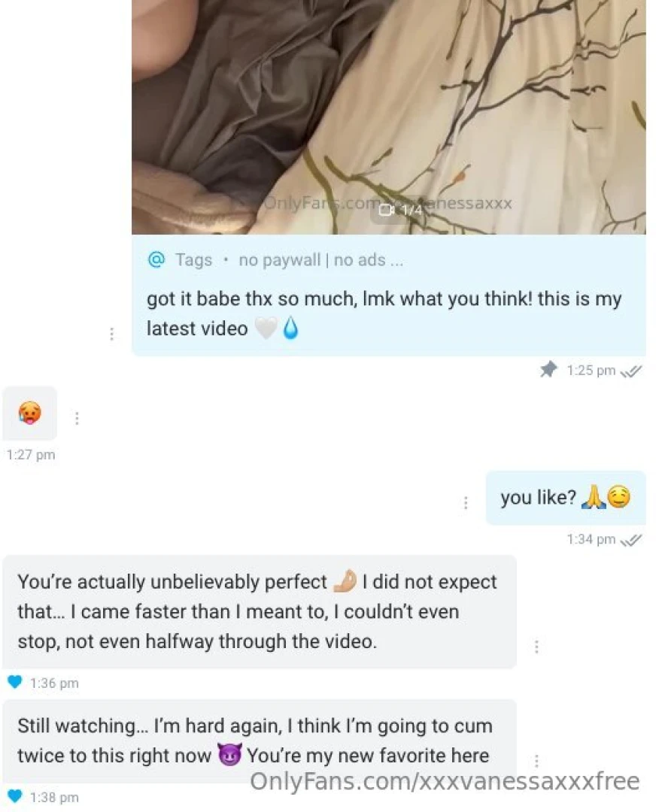This screenshot has height=812, width=656.
Task: Click the video camera counter icon on thumbnail
Action: (x=387, y=211)
